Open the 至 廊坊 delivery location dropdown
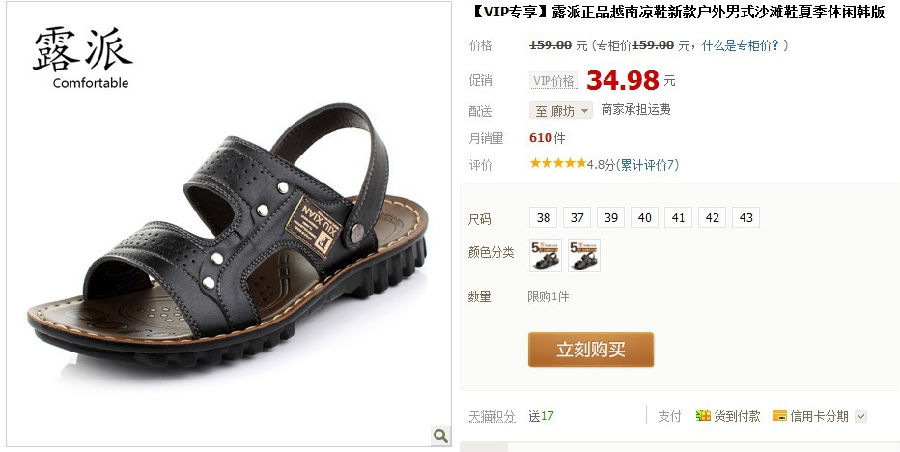This screenshot has width=900, height=452. tap(561, 111)
